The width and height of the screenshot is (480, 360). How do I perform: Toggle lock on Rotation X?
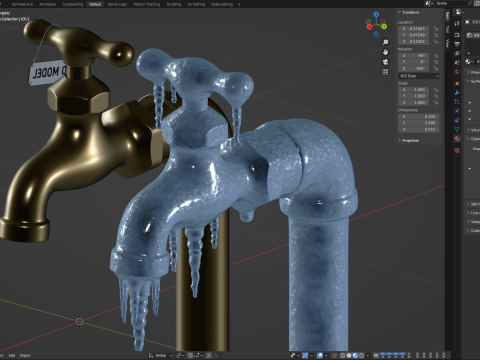[436, 56]
